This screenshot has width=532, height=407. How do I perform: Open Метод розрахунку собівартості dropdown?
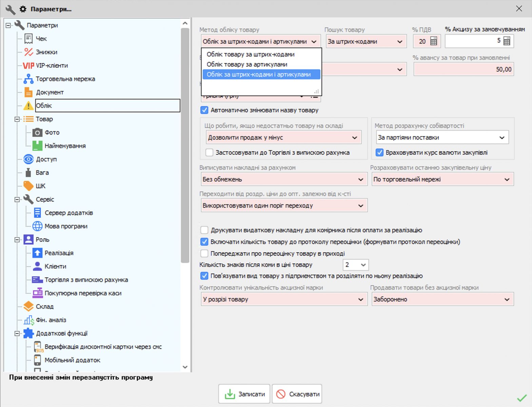442,137
